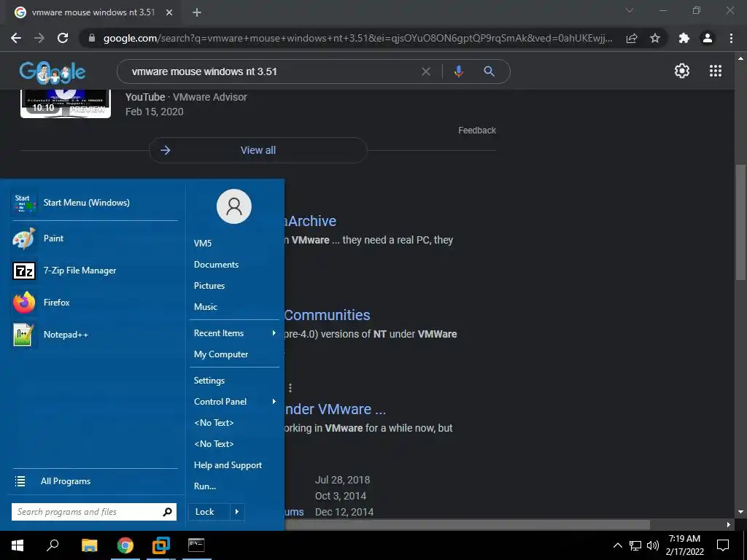The image size is (747, 560).
Task: Expand Control Panel submenu arrow
Action: (274, 402)
